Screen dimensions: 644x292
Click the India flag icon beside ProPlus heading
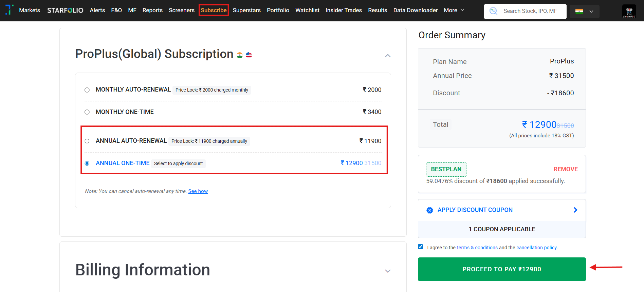click(240, 55)
